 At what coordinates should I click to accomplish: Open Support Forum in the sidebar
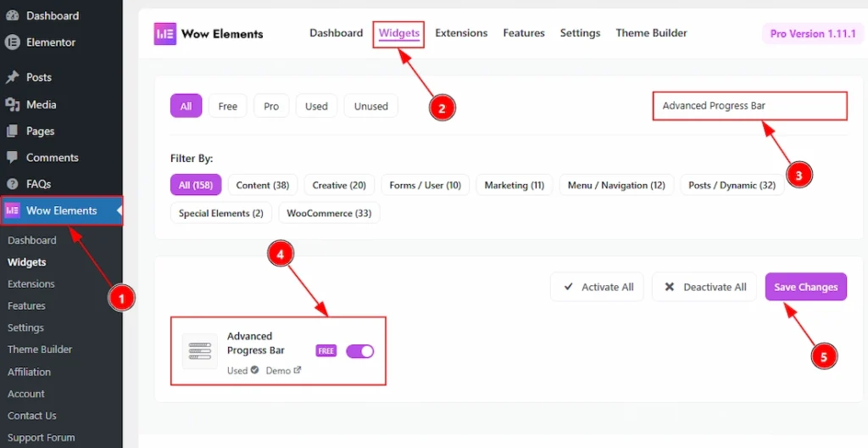point(41,438)
